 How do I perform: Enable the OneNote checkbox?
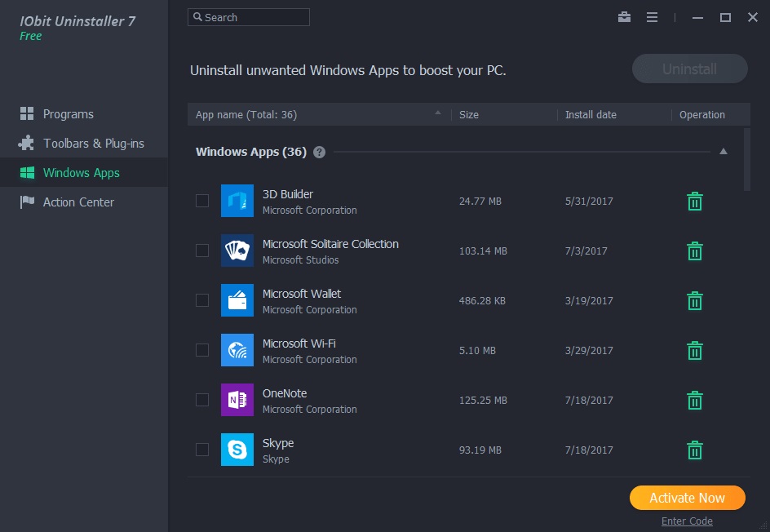click(x=202, y=400)
